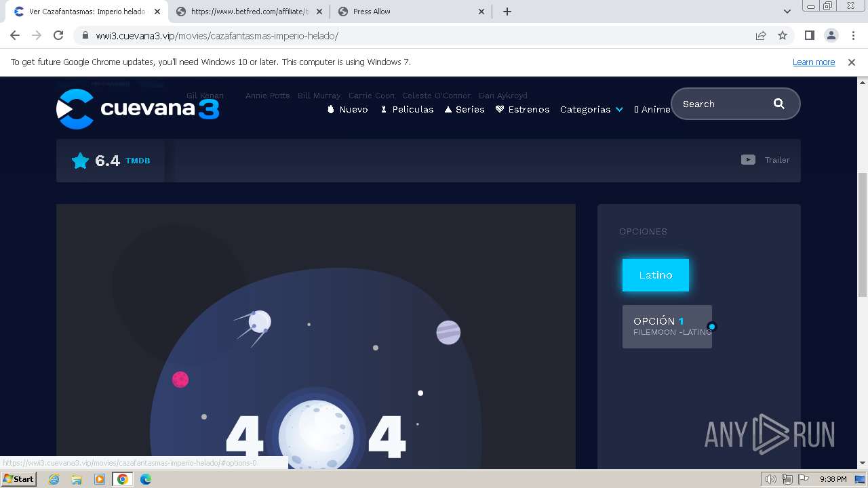The width and height of the screenshot is (868, 488).
Task: Open the Windows Start menu
Action: tap(19, 479)
